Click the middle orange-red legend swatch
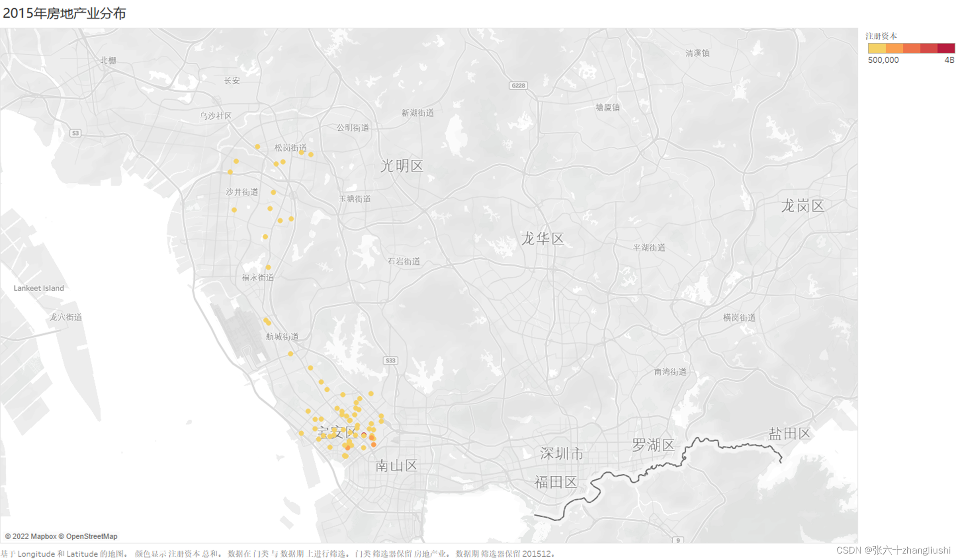 coord(911,48)
